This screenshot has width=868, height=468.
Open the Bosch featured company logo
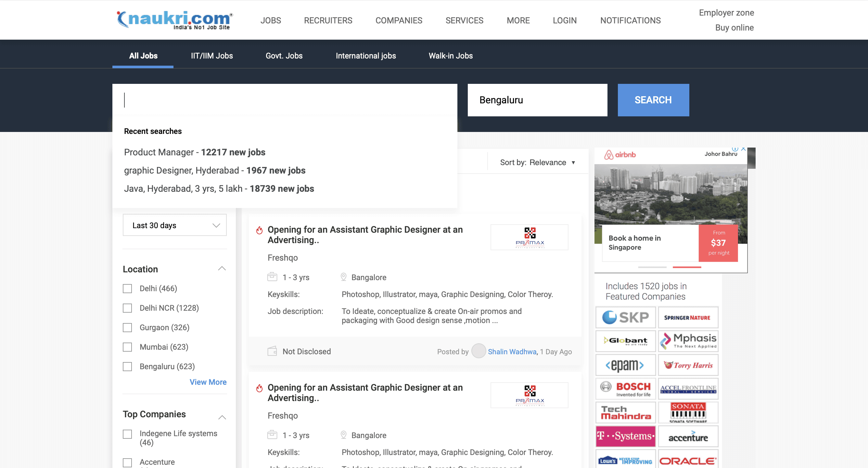tap(625, 389)
